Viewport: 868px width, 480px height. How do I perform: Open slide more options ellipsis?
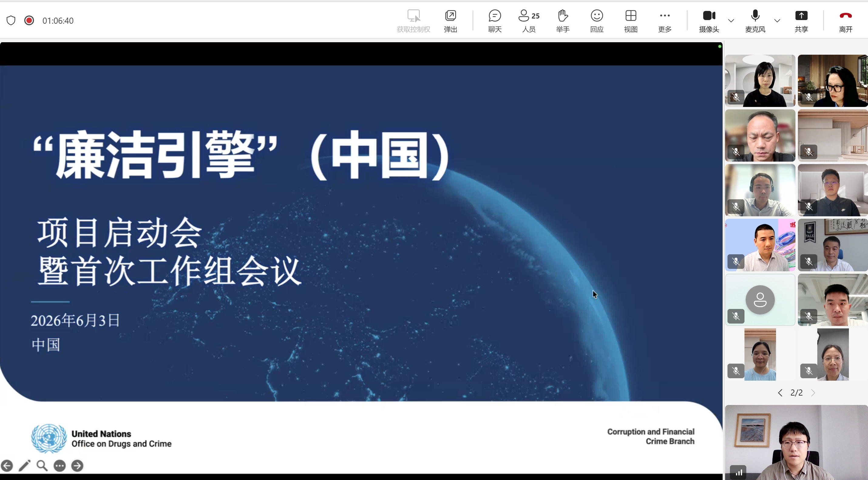pos(60,466)
